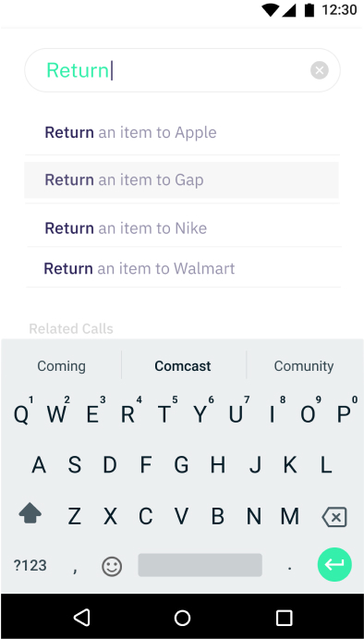
Task: Toggle the shift arrow key
Action: pyautogui.click(x=30, y=514)
